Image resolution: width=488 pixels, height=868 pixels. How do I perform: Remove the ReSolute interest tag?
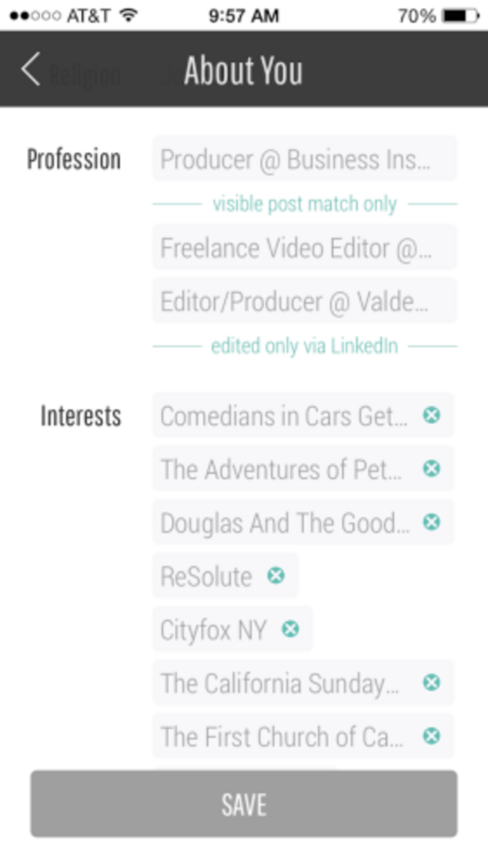click(x=276, y=575)
